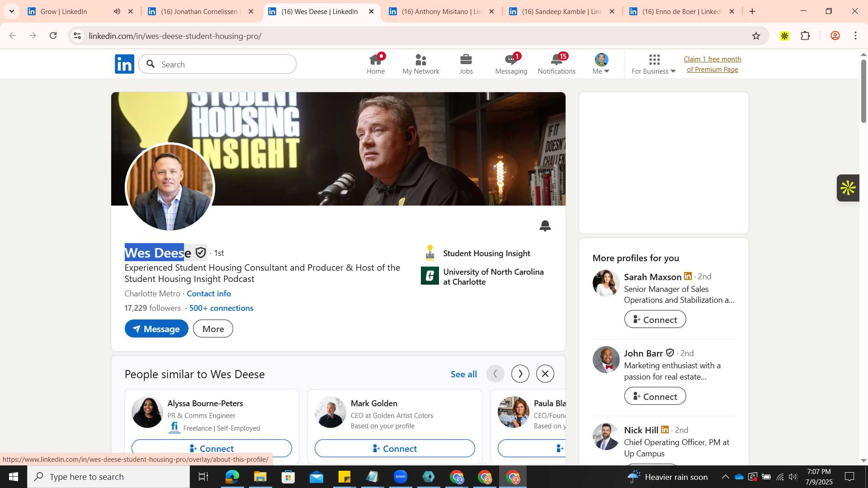Click See all similar people
This screenshot has width=868, height=488.
coord(464,374)
